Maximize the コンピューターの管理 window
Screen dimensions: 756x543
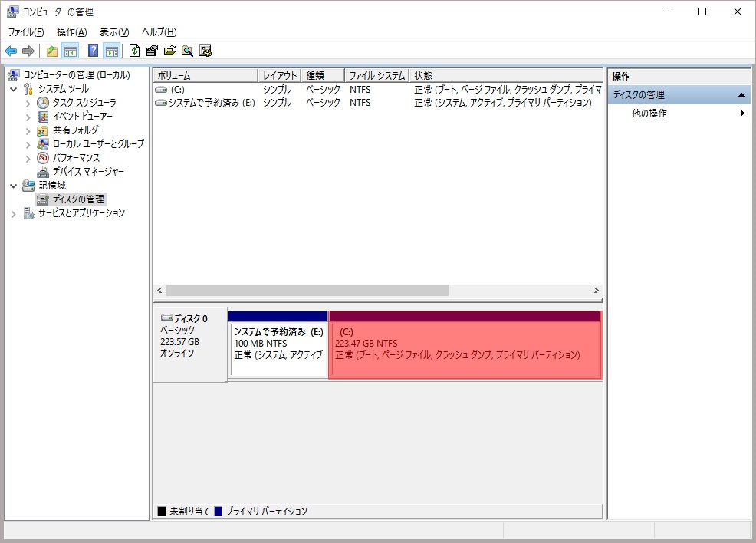pos(702,12)
